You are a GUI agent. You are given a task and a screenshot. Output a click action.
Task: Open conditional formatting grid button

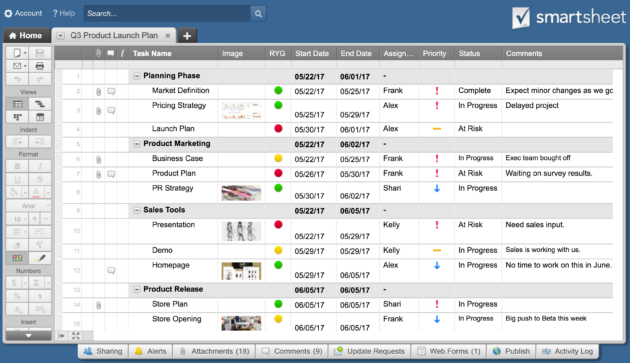point(17,258)
